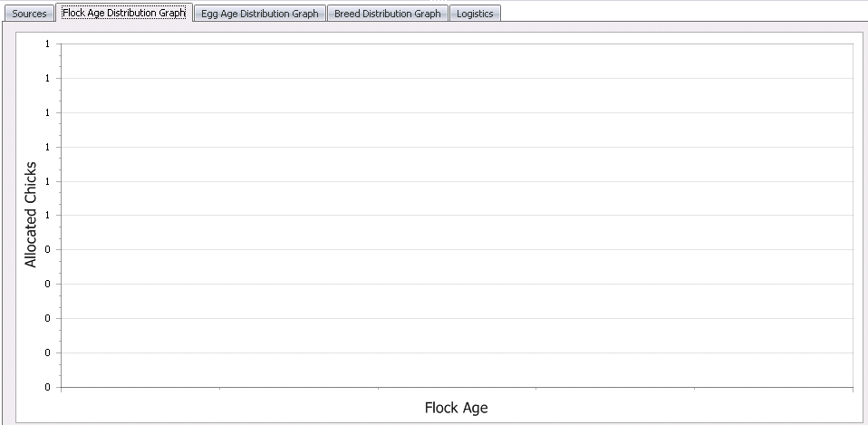
Task: Click the Allocated Chicks y-axis title
Action: pos(31,215)
